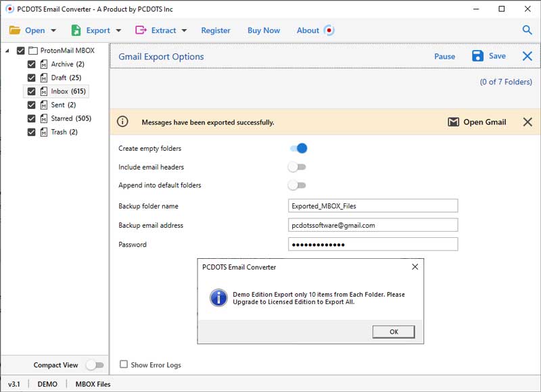Click the app logo in title bar
541x392 pixels.
(9, 9)
